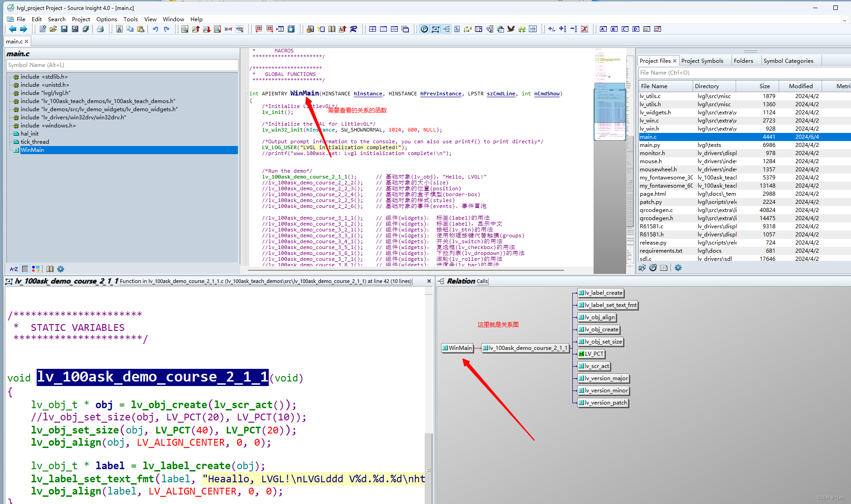
Task: Toggle symbol list view icon in symbol panel
Action: point(25,269)
